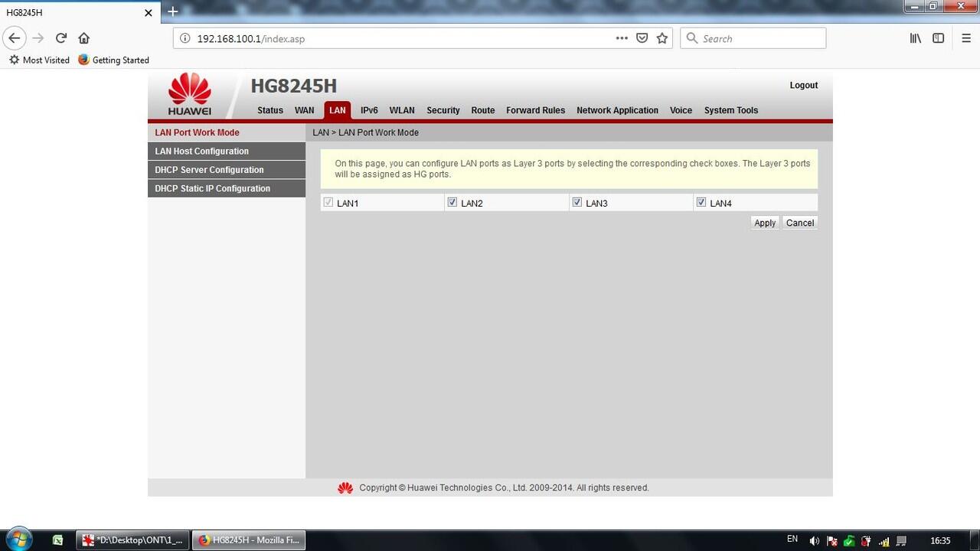Go to the IPv6 tab
The height and width of the screenshot is (551, 980).
click(x=369, y=110)
